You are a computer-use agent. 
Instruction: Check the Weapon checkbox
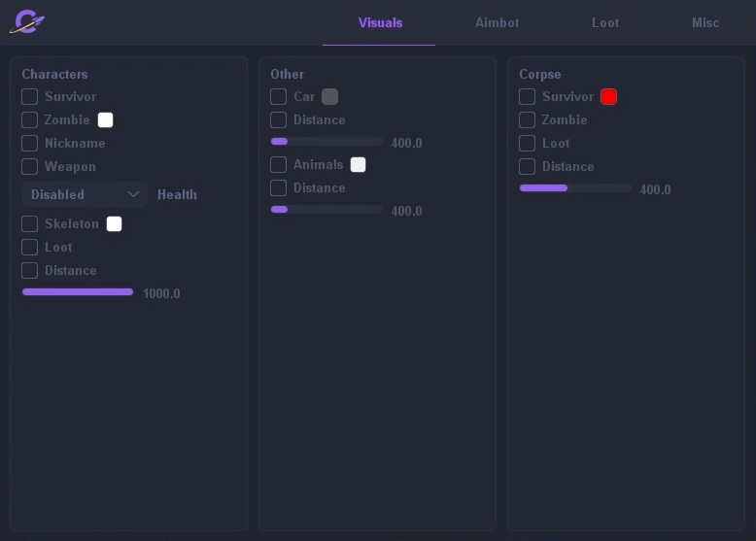pyautogui.click(x=30, y=166)
